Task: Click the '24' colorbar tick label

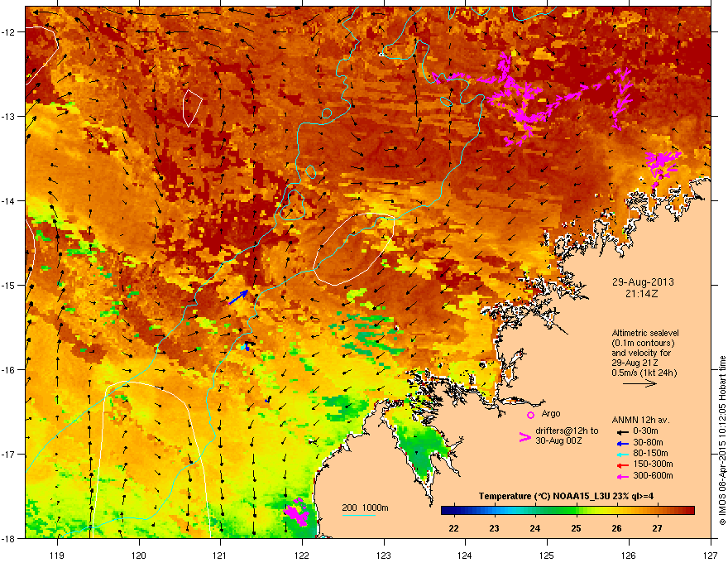Action: click(535, 528)
